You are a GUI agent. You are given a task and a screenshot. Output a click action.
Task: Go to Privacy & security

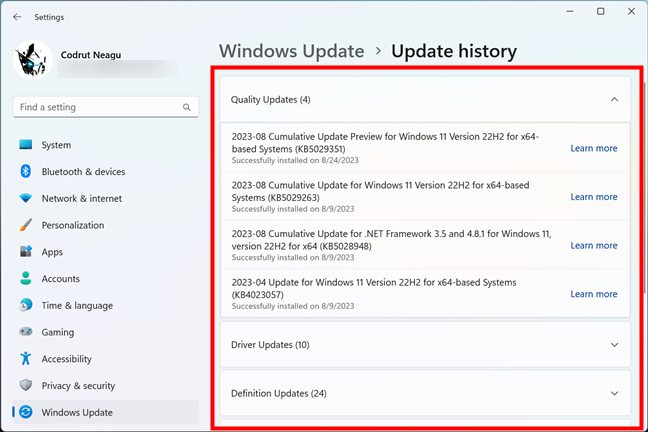click(106, 385)
